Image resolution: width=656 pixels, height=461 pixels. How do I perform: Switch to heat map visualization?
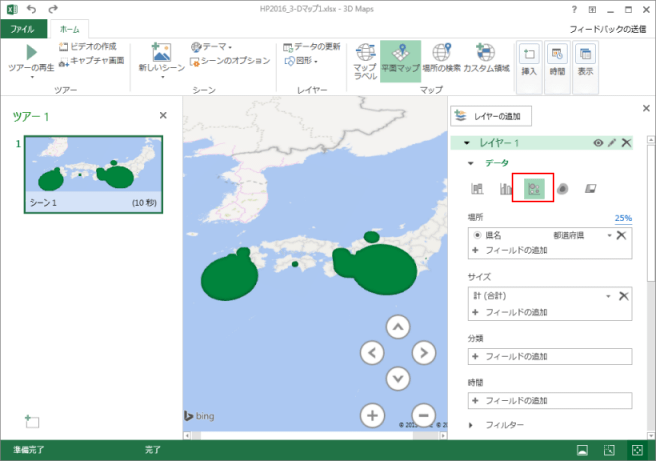click(563, 188)
